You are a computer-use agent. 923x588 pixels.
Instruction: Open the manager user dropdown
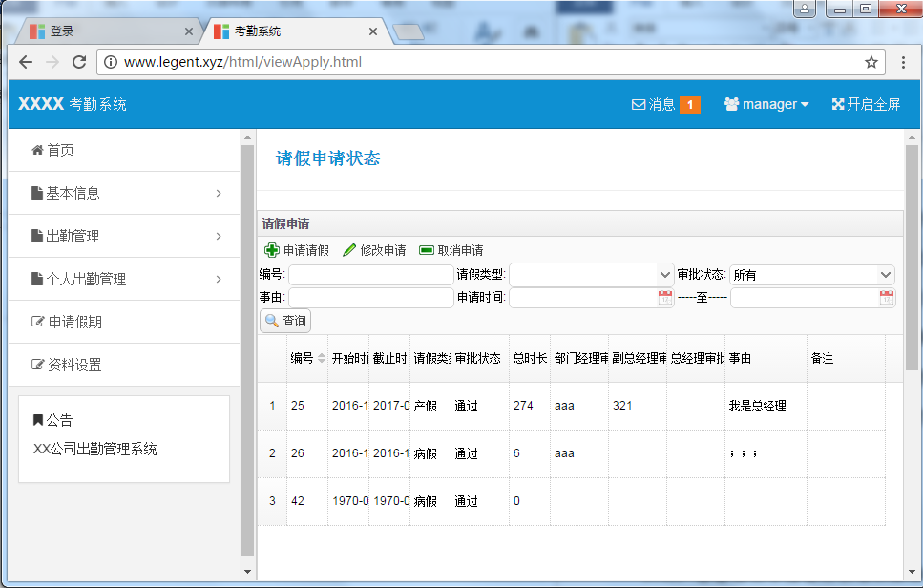tap(766, 104)
